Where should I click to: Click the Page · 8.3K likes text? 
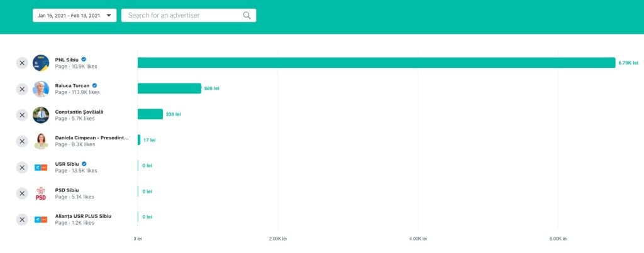click(75, 145)
